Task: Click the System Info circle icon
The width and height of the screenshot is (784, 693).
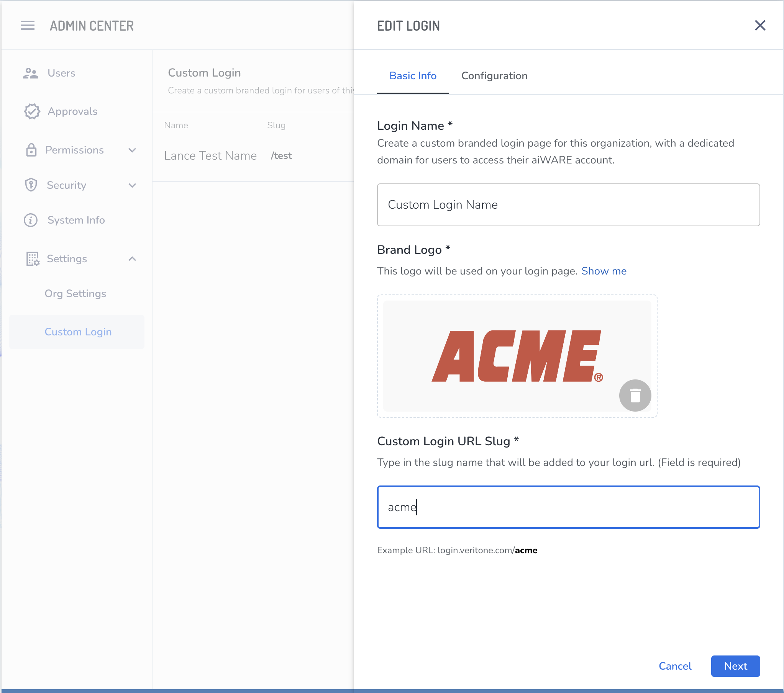Action: [31, 220]
